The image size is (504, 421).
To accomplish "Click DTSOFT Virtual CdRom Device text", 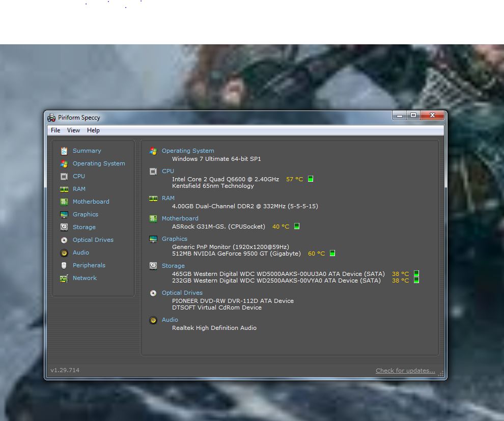I will point(217,307).
